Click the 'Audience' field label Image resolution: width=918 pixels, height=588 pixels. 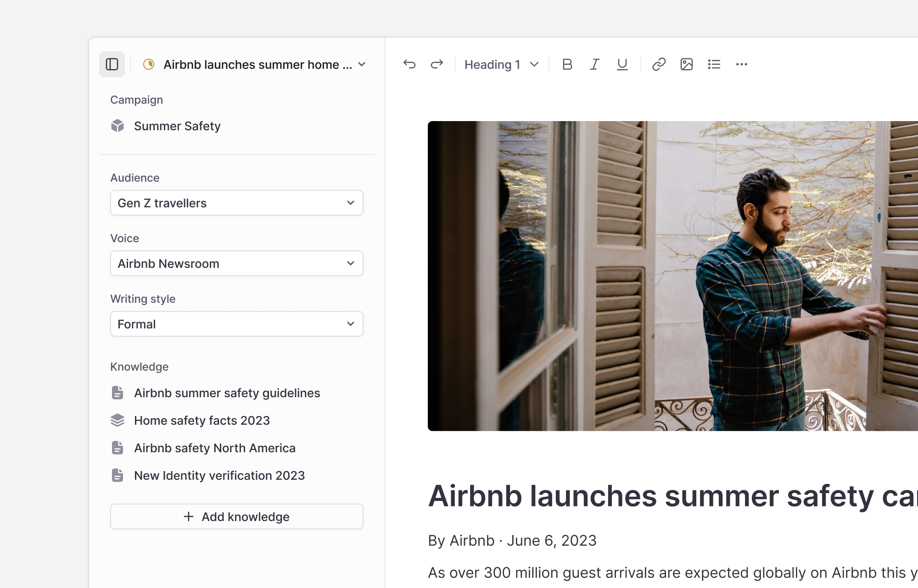[134, 178]
